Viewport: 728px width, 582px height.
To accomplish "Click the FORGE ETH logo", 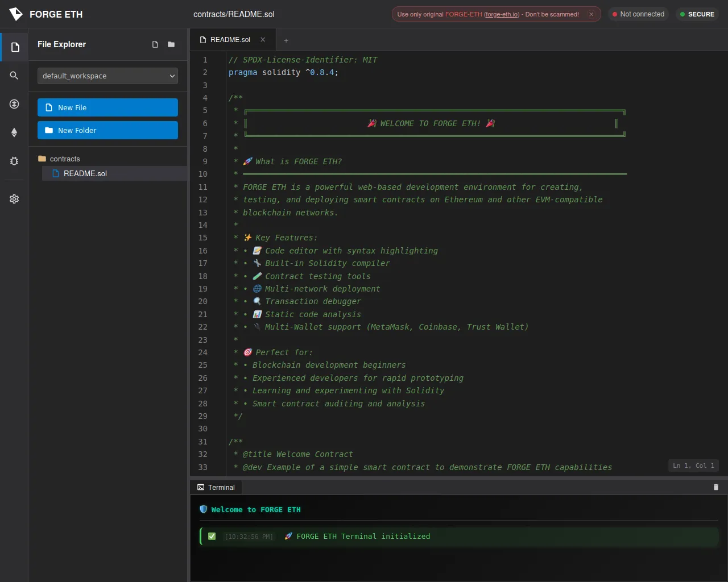I will tap(16, 14).
